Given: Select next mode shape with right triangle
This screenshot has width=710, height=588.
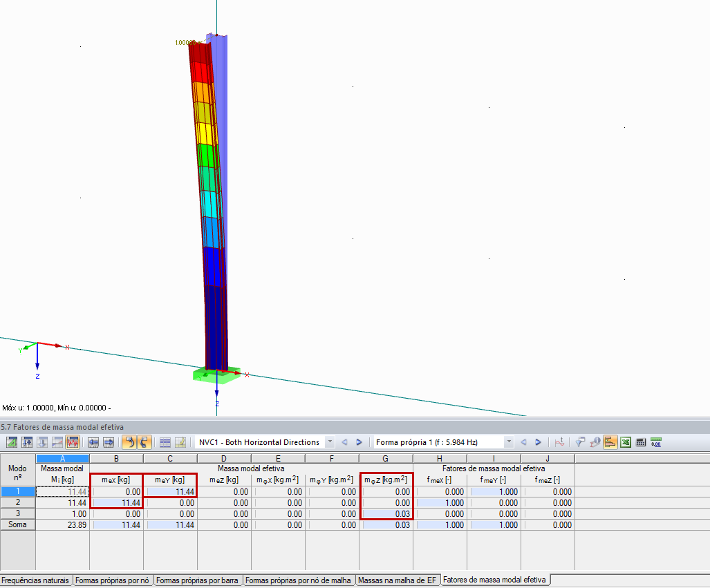Looking at the screenshot, I should click(x=538, y=442).
